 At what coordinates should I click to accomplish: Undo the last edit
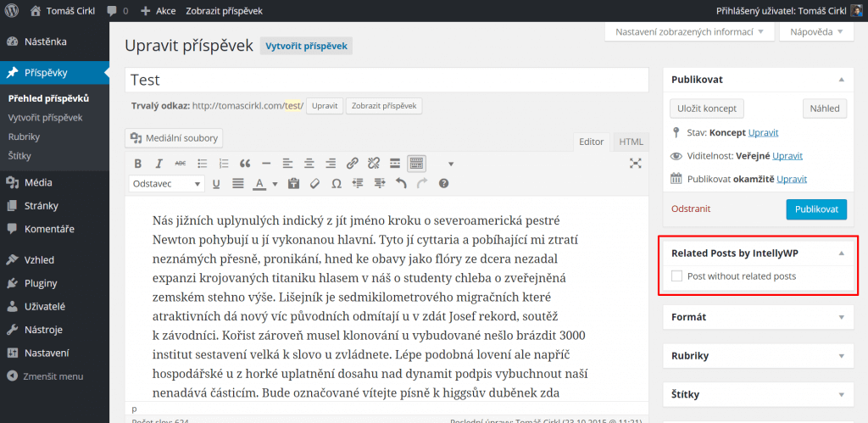click(401, 183)
